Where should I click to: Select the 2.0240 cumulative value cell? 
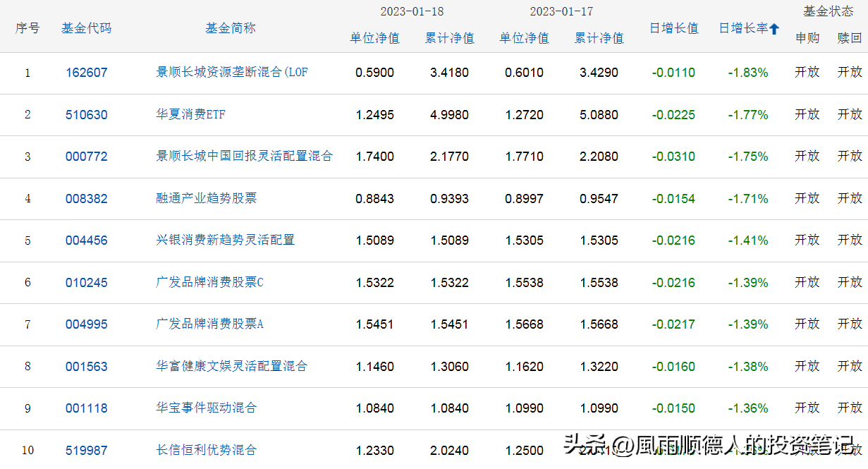pos(450,451)
